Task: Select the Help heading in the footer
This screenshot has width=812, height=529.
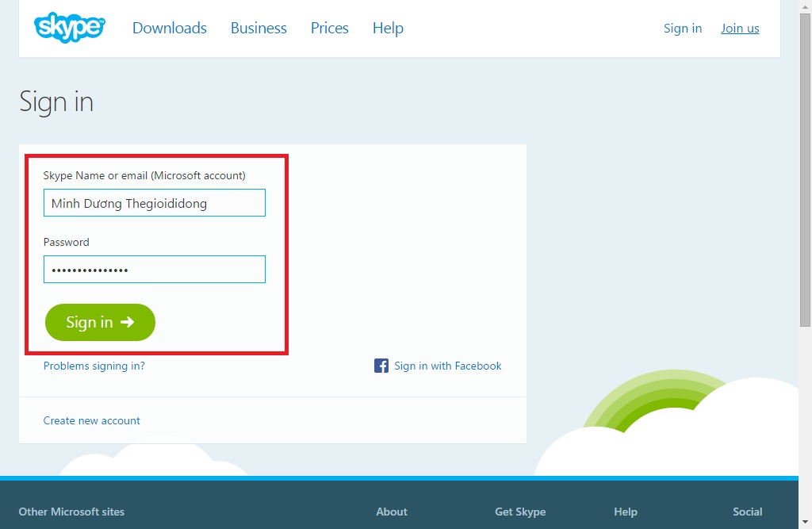Action: click(x=625, y=512)
